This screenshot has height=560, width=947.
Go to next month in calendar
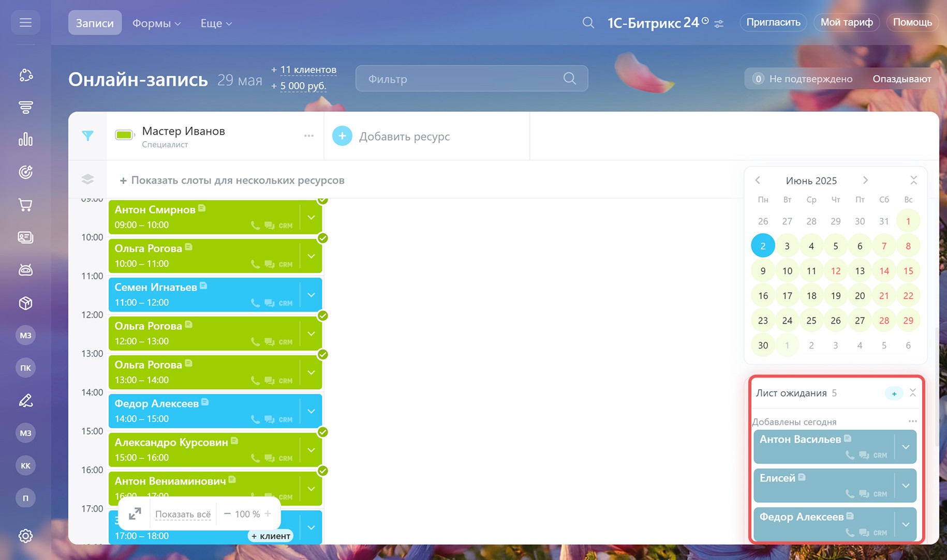click(x=865, y=180)
